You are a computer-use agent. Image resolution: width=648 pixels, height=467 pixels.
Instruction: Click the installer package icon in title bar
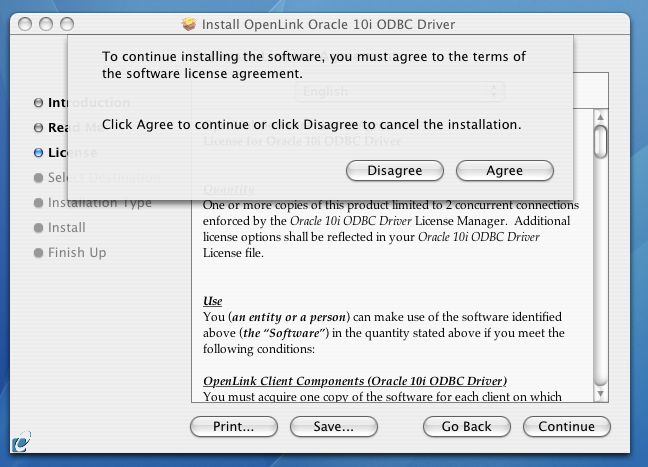point(189,24)
